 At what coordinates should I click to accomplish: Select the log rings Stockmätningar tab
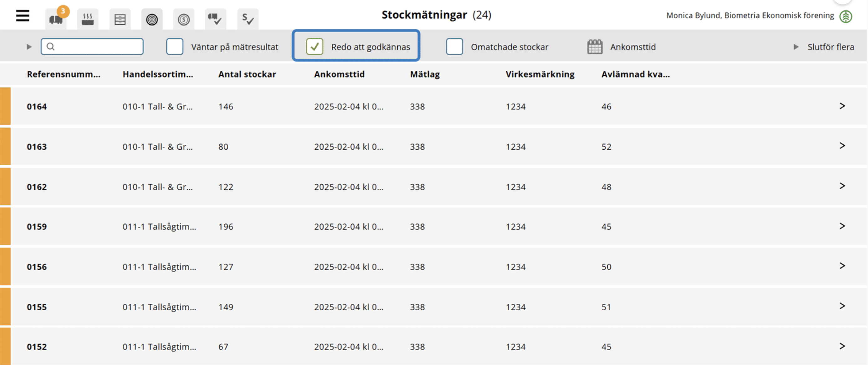[x=152, y=19]
